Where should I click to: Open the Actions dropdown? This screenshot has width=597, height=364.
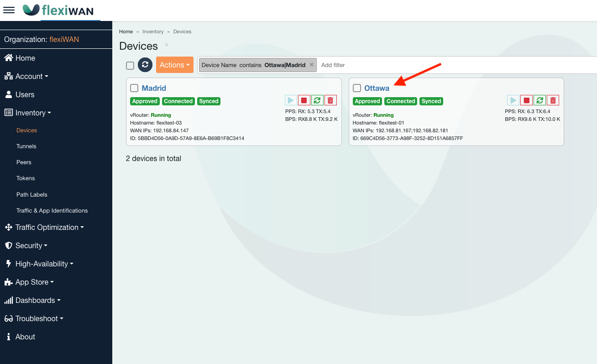pos(174,65)
